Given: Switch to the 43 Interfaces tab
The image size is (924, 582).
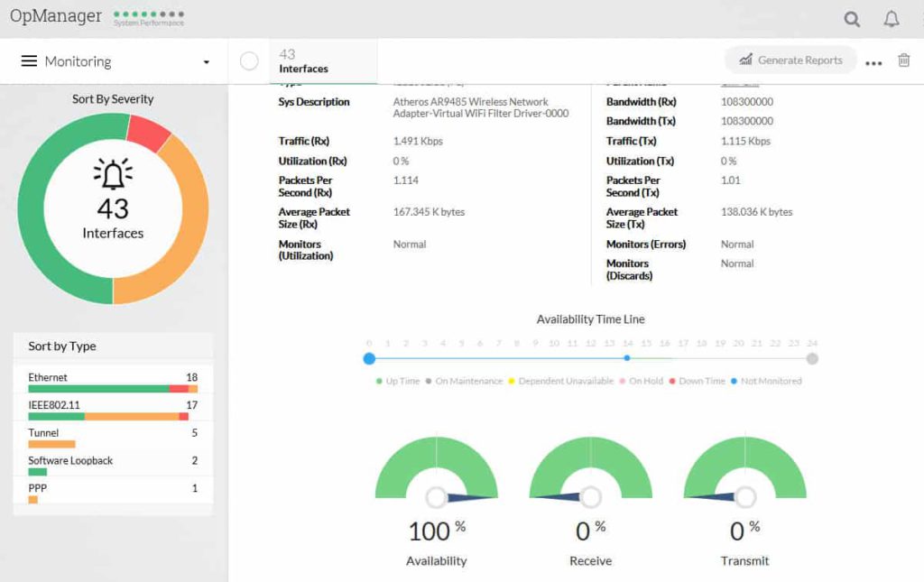Looking at the screenshot, I should point(302,61).
